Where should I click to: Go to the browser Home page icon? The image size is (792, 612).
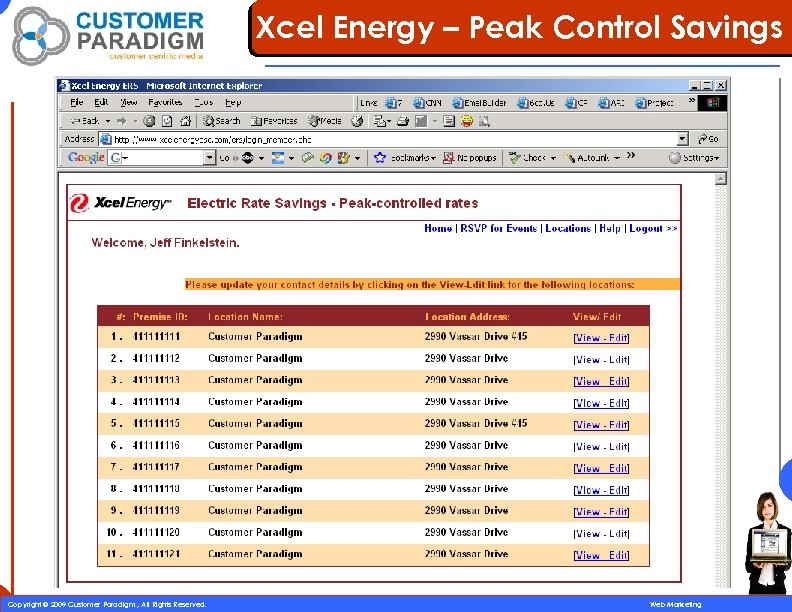pos(186,121)
